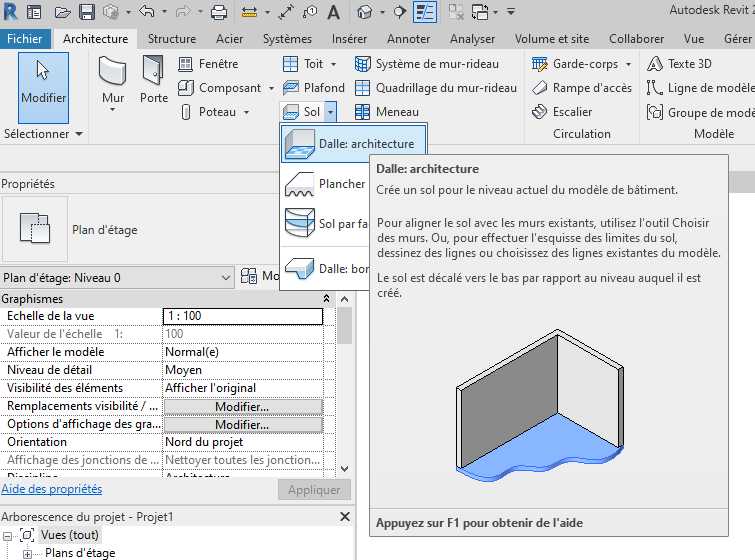Click the Text tool letter A icon
Screen dimensions: 755x560
click(x=333, y=12)
